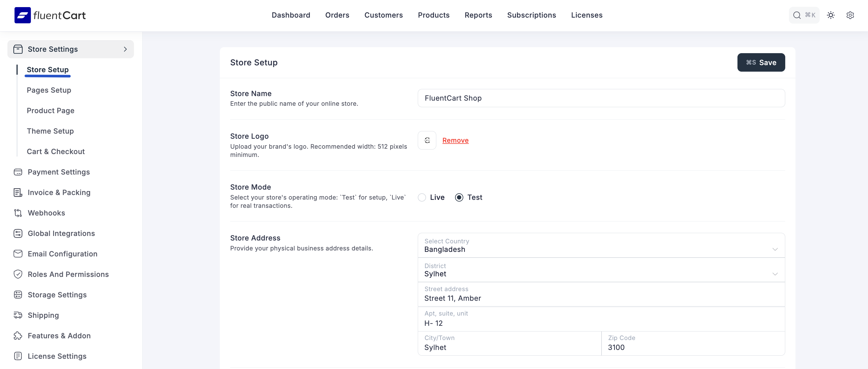Click the Email Configuration envelope icon

point(18,254)
